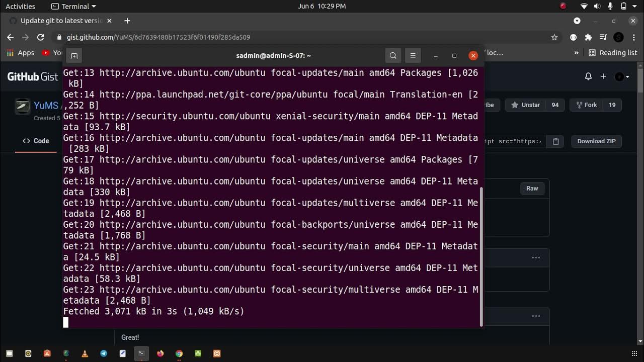644x362 pixels.
Task: Reload the gist page
Action: (x=41, y=37)
